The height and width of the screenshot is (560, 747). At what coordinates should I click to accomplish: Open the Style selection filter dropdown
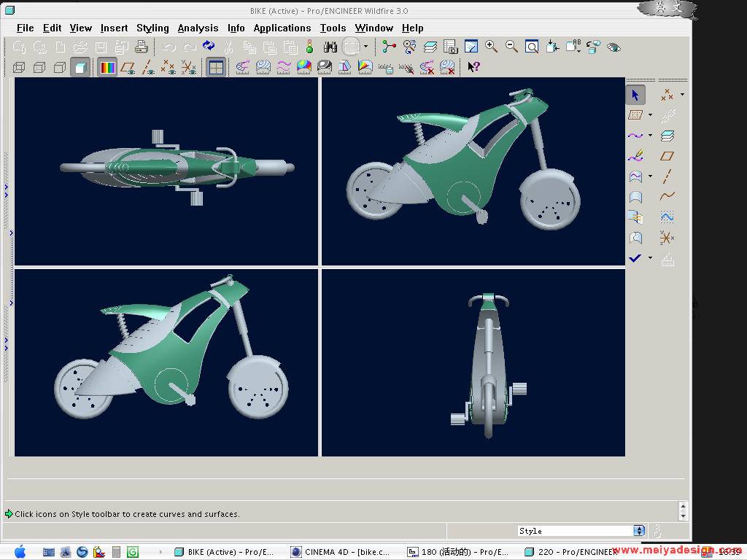tap(639, 531)
